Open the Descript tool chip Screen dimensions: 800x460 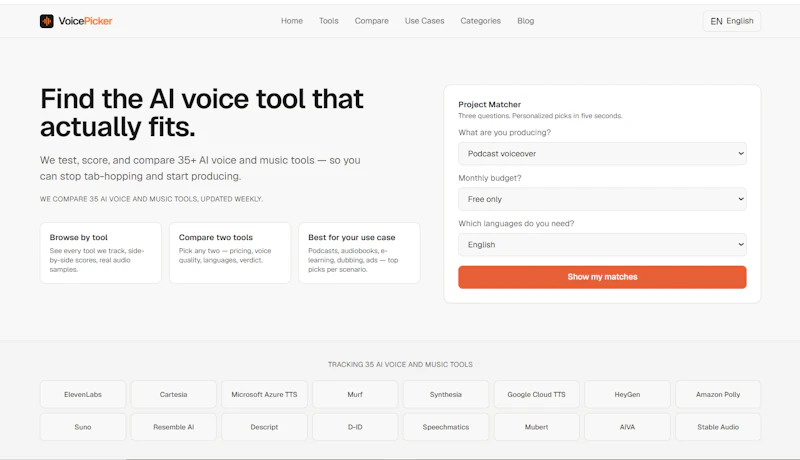coord(264,427)
